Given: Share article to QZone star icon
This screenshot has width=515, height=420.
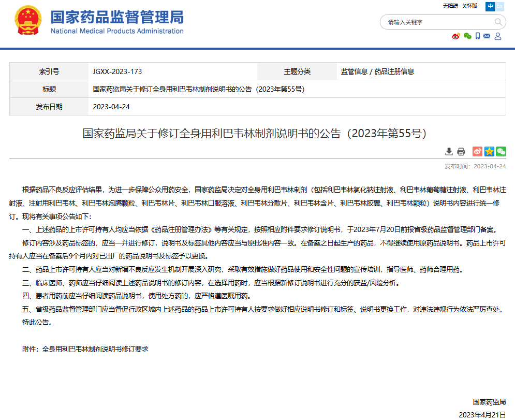Looking at the screenshot, I should [489, 151].
